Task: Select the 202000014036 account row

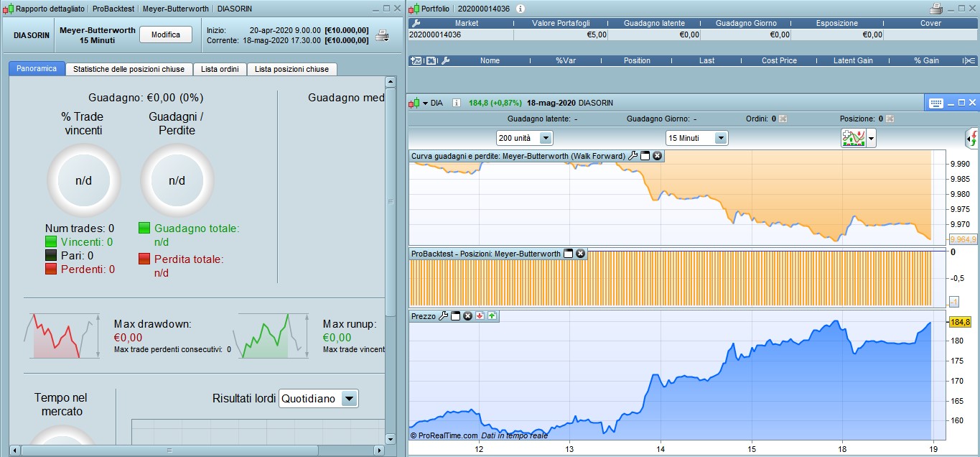Action: [693, 34]
